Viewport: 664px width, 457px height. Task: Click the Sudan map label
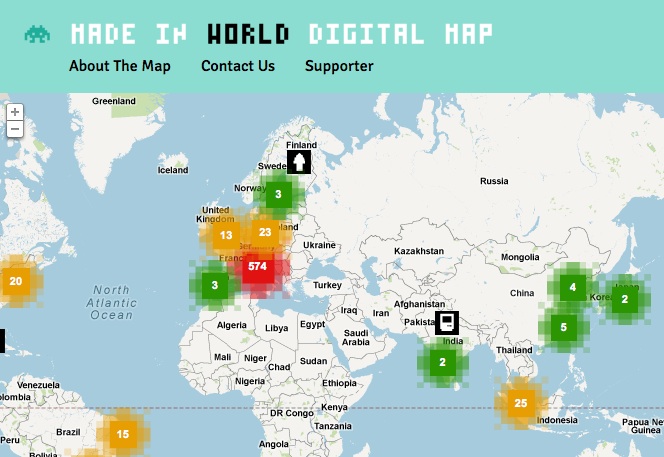tap(313, 361)
